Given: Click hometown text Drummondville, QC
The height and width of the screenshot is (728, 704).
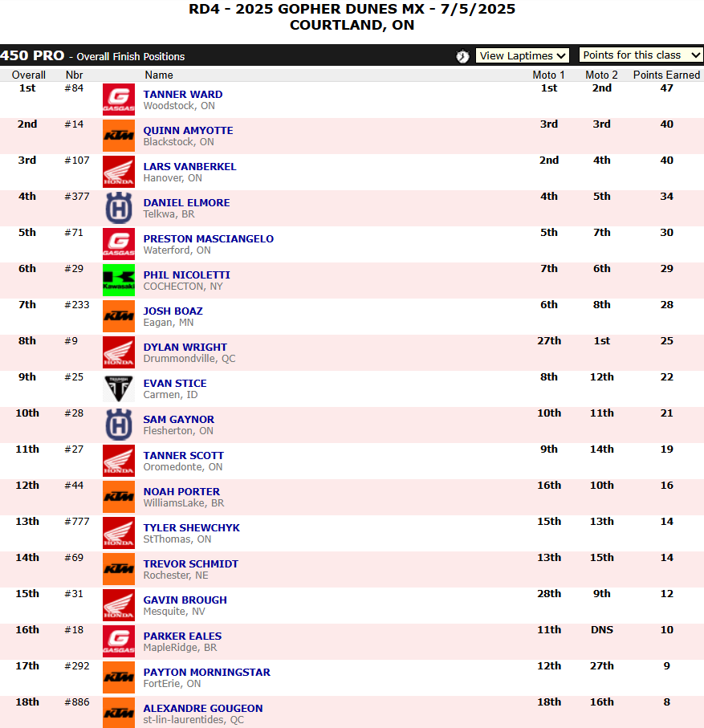Looking at the screenshot, I should pos(189,359).
